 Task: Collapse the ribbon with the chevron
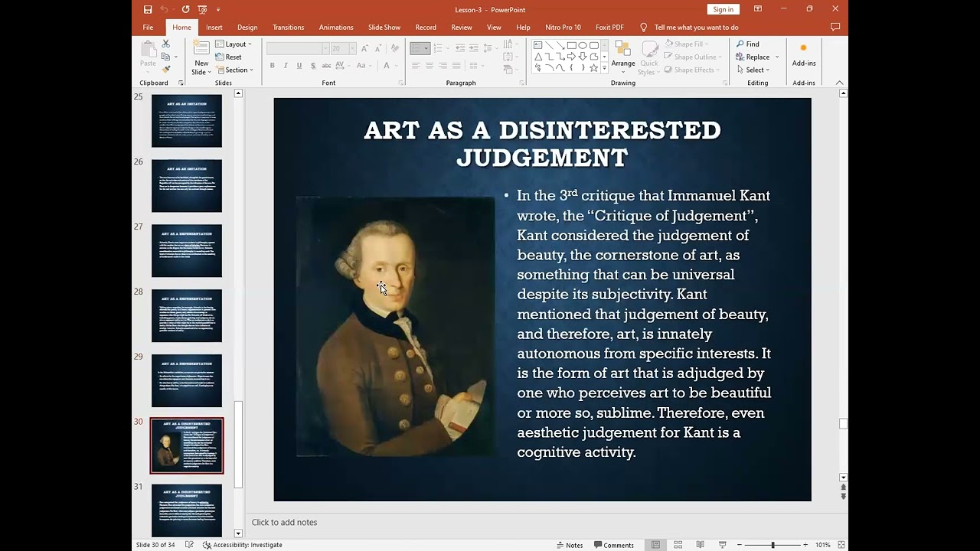840,83
